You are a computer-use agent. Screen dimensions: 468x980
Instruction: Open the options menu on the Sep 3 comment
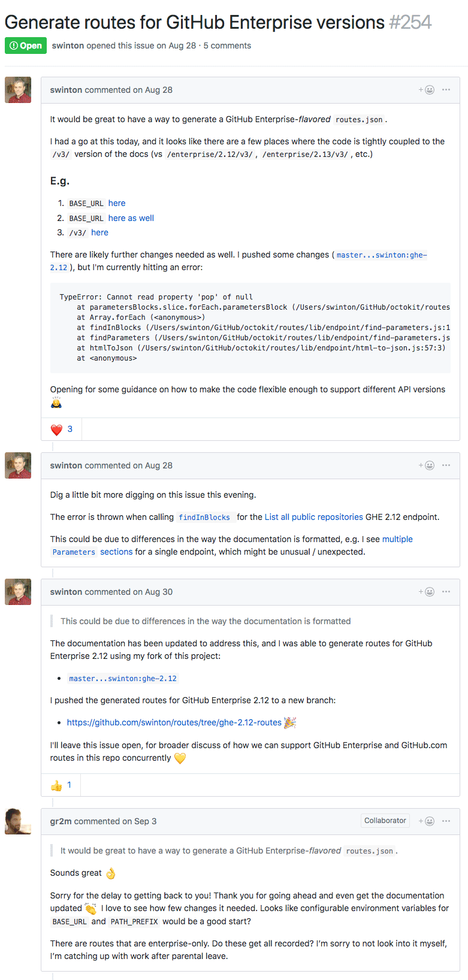446,821
